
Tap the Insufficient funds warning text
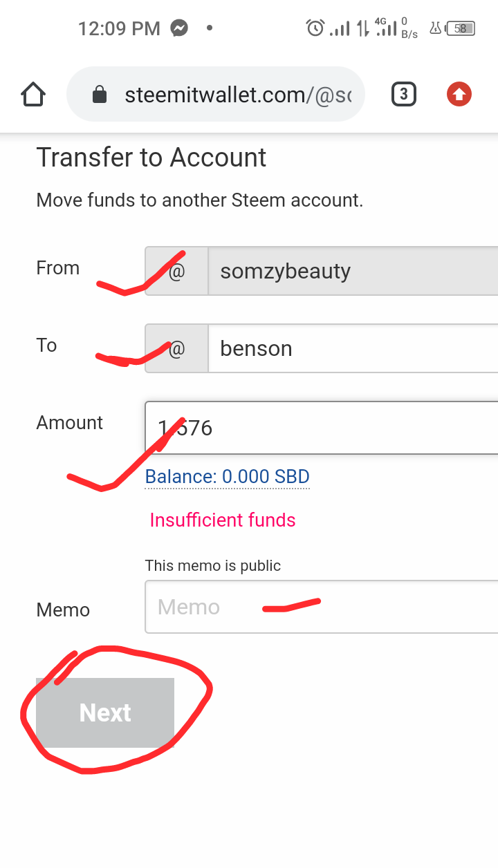coord(223,520)
